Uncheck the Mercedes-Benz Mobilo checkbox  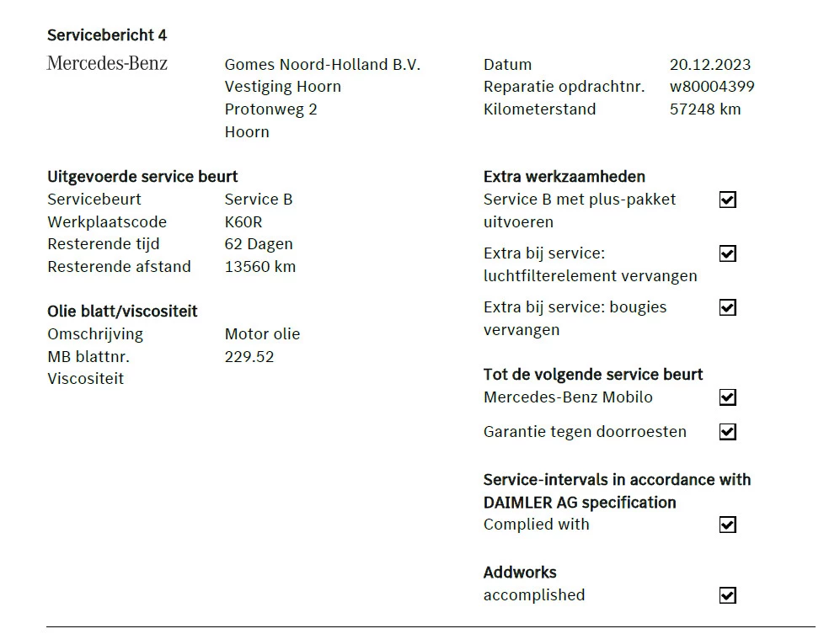click(x=728, y=397)
